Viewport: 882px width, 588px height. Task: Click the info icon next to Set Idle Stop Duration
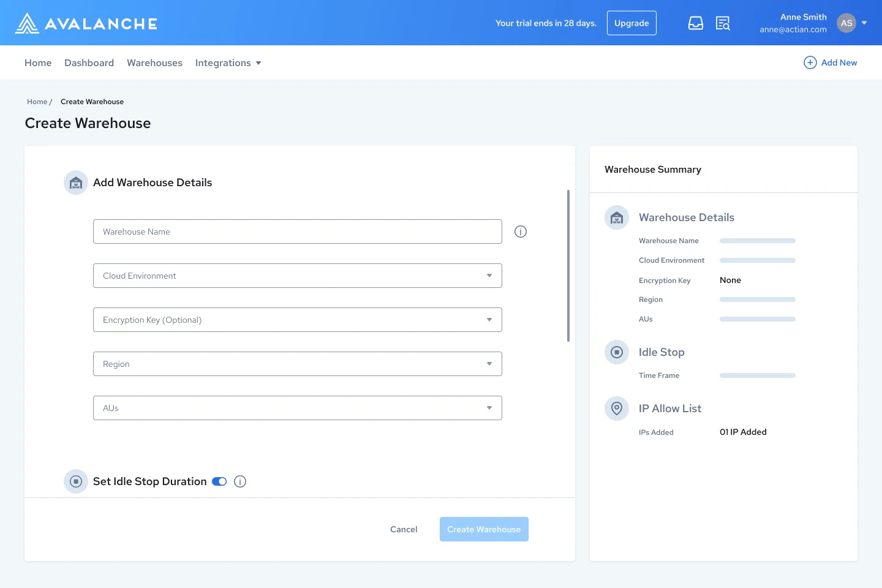coord(240,481)
